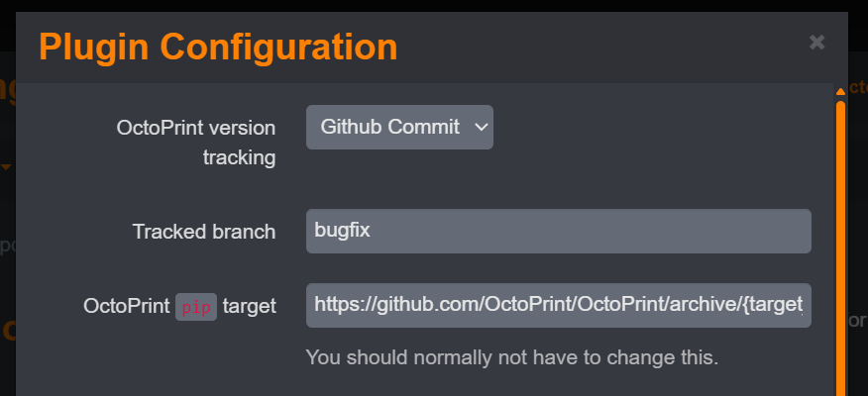Viewport: 868px width, 396px height.
Task: Click the orange vertical scrollbar thumb
Action: point(840,247)
